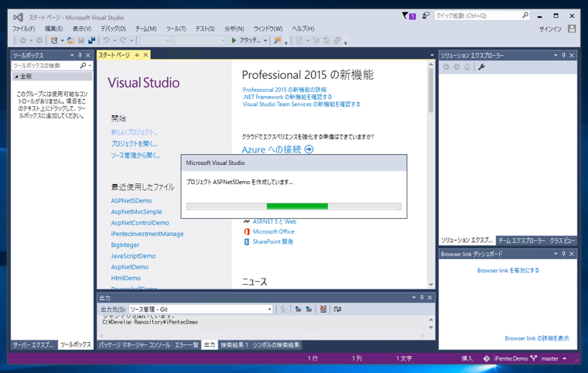The height and width of the screenshot is (373, 588).
Task: Open recent project AspNetMvcSimple
Action: [136, 211]
